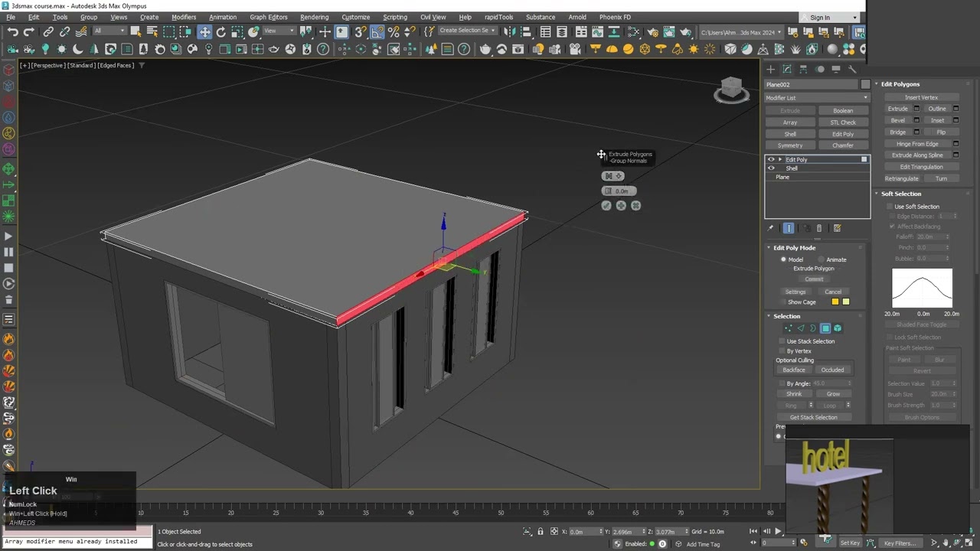This screenshot has width=980, height=551.
Task: Click the Go to Start playback button
Action: click(x=755, y=531)
